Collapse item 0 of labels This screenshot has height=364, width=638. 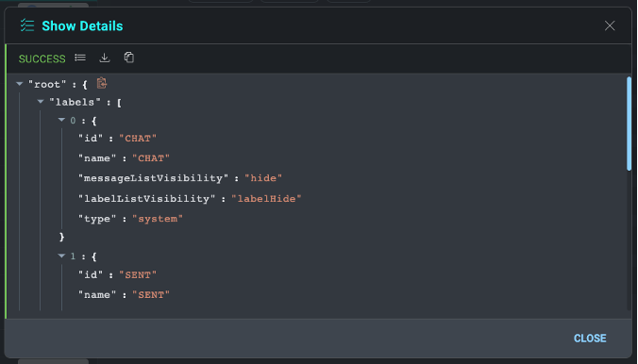(61, 120)
